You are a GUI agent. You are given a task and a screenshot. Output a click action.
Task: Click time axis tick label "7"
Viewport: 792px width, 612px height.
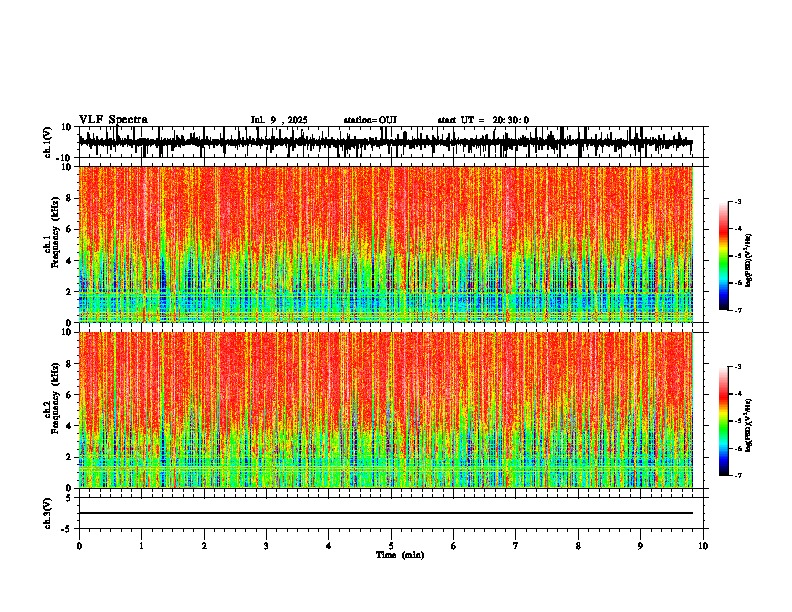(x=516, y=546)
